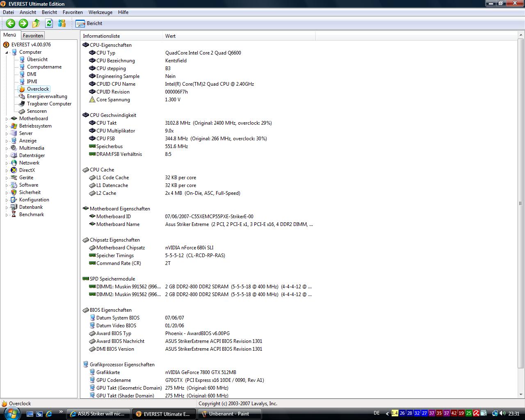Click the Konfiguration tree icon
This screenshot has width=525, height=420.
pos(14,200)
